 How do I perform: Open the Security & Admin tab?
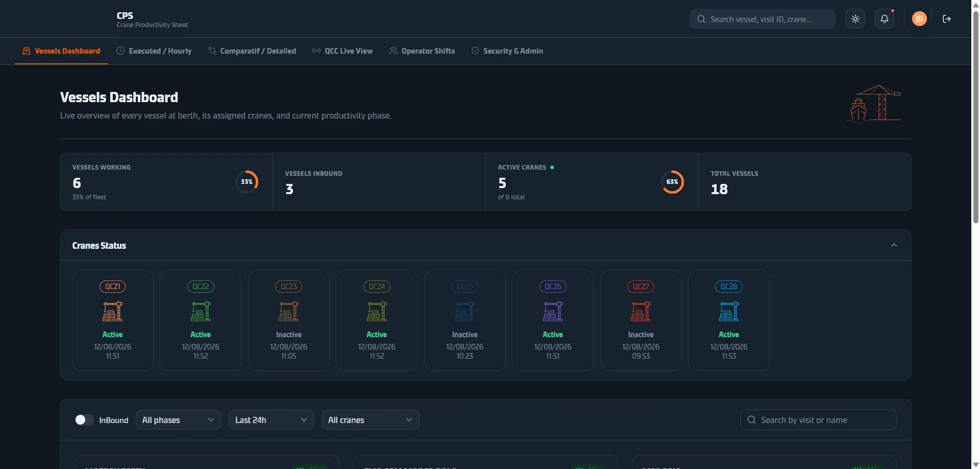[x=507, y=51]
